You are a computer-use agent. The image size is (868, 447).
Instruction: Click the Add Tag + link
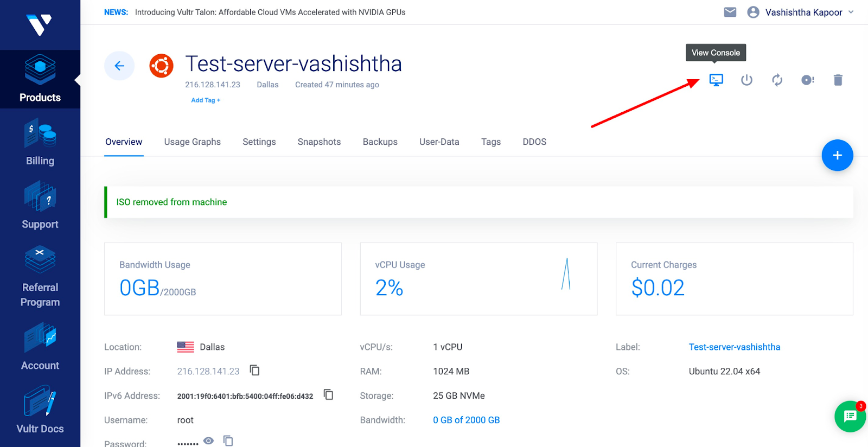click(206, 100)
